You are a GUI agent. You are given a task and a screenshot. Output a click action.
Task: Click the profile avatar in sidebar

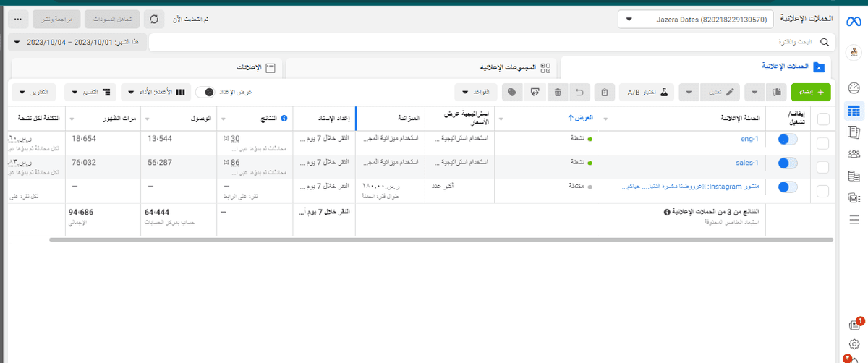854,53
